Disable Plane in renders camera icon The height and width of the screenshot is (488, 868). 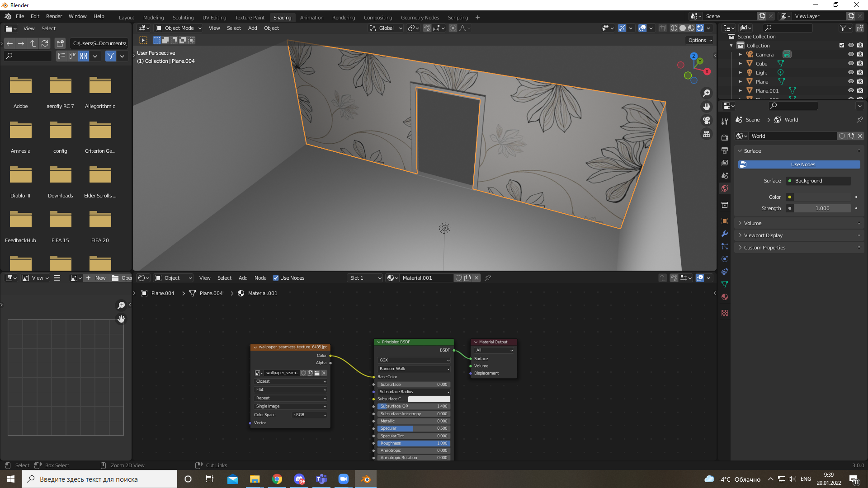tap(860, 81)
